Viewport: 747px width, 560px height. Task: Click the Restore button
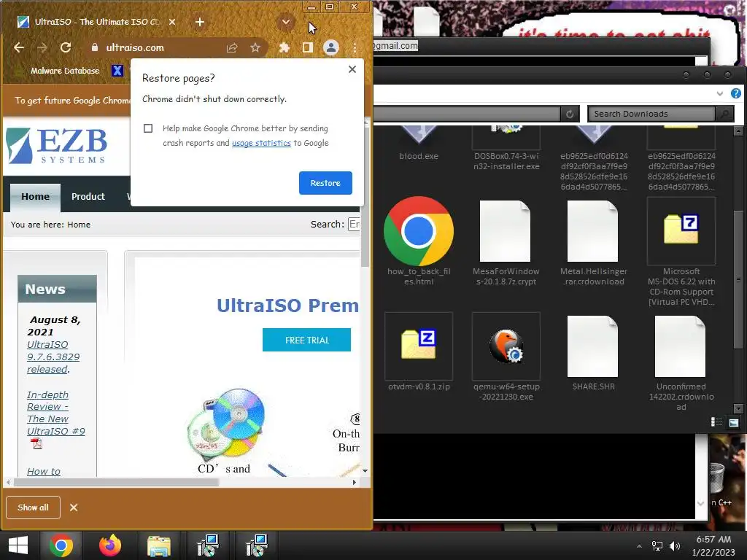(325, 183)
